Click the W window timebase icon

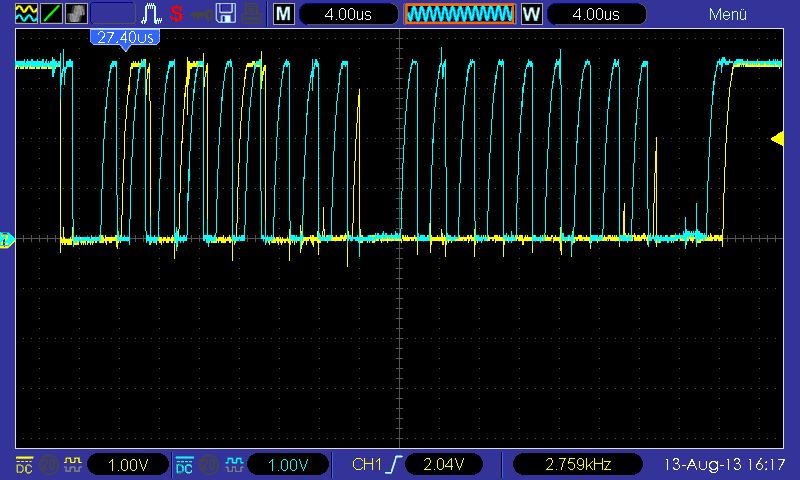coord(532,14)
